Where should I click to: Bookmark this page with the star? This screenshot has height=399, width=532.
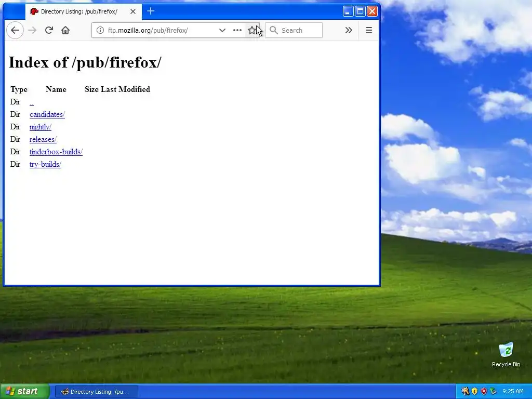pyautogui.click(x=252, y=30)
